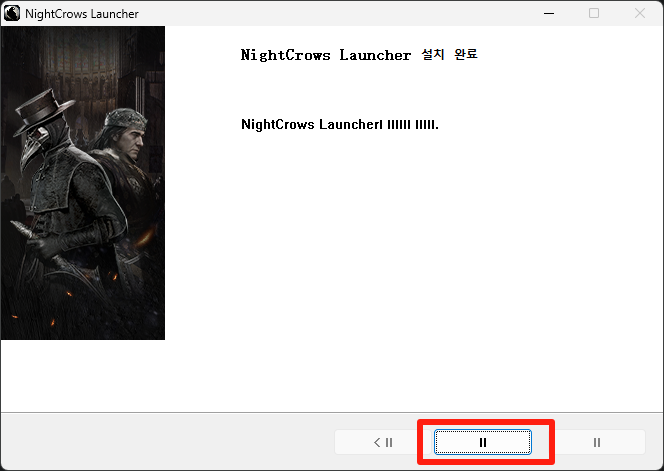The image size is (664, 471).
Task: Click the disabled back button with left chevron
Action: tap(382, 442)
